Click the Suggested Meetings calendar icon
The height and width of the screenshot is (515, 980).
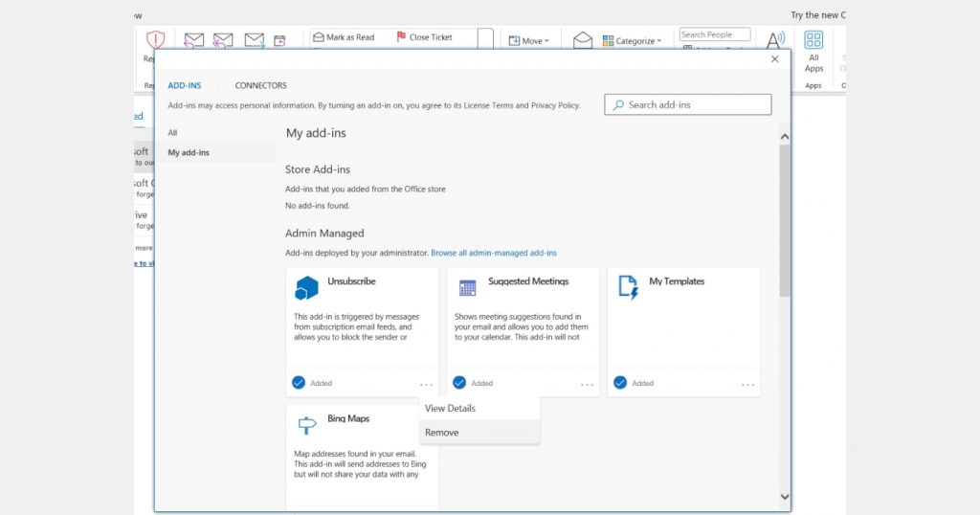(467, 287)
